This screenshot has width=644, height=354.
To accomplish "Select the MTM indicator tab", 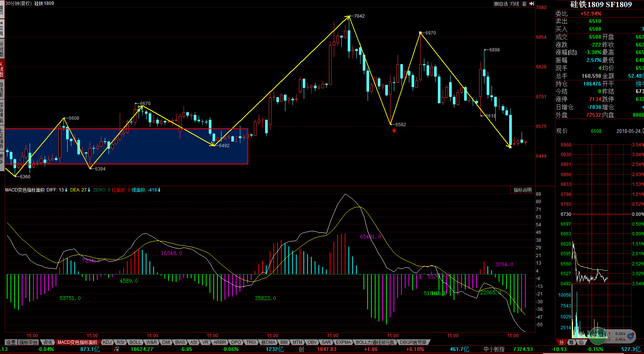I will (x=298, y=342).
